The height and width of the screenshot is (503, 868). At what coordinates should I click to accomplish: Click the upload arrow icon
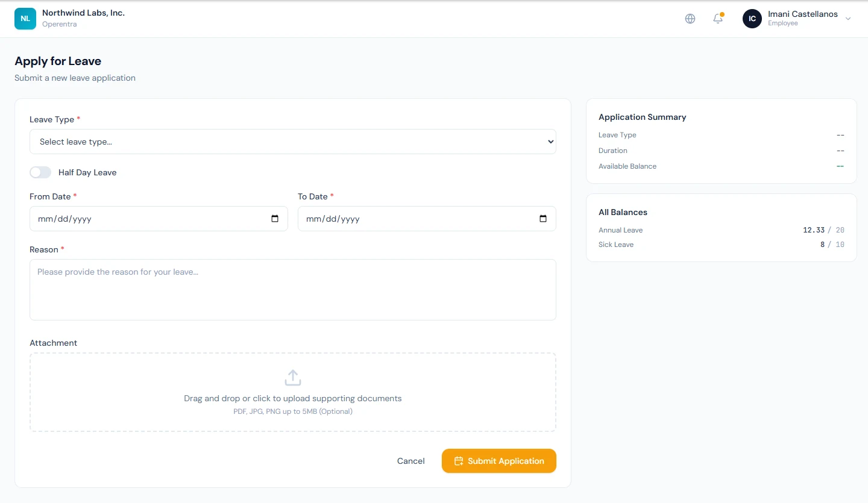[293, 378]
